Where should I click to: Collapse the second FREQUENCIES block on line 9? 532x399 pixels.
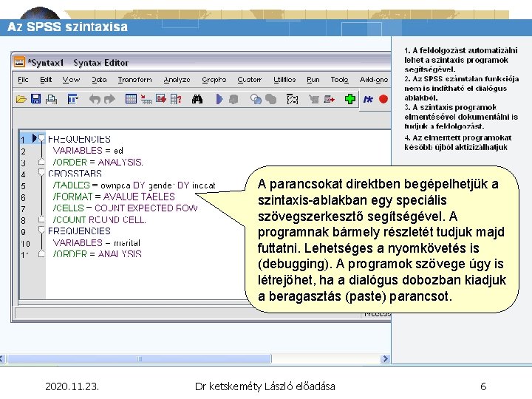(x=41, y=230)
